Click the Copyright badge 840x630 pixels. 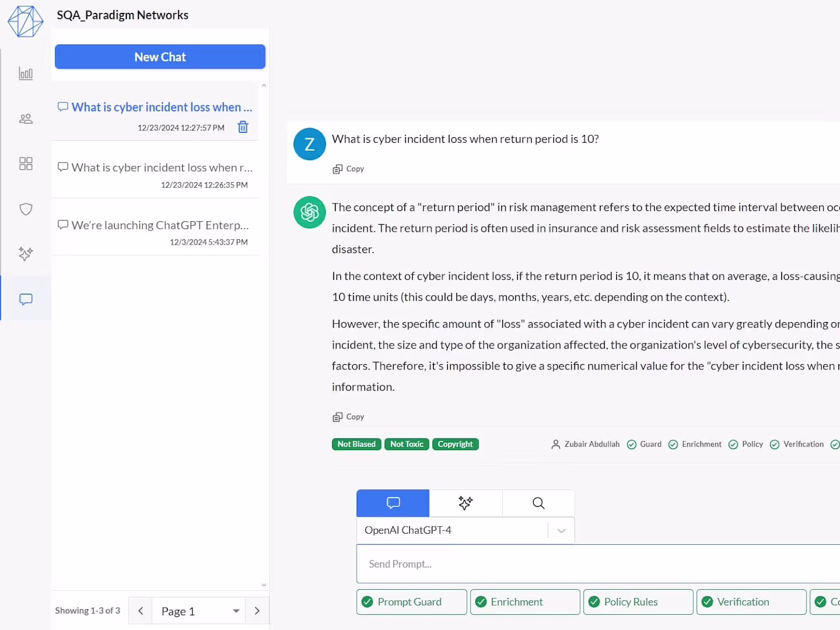(x=455, y=444)
